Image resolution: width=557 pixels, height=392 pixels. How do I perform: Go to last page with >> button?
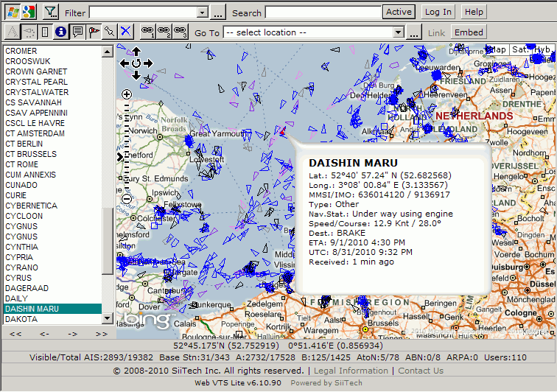tap(101, 334)
